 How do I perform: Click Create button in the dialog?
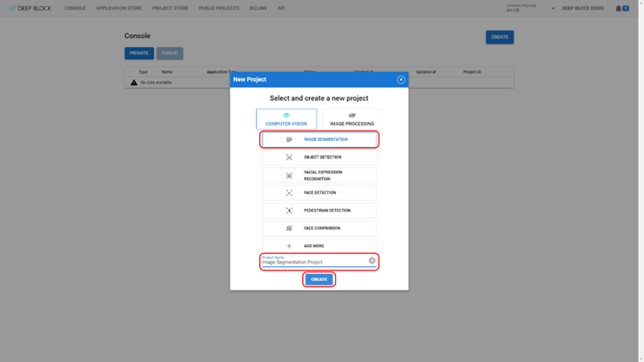[319, 279]
